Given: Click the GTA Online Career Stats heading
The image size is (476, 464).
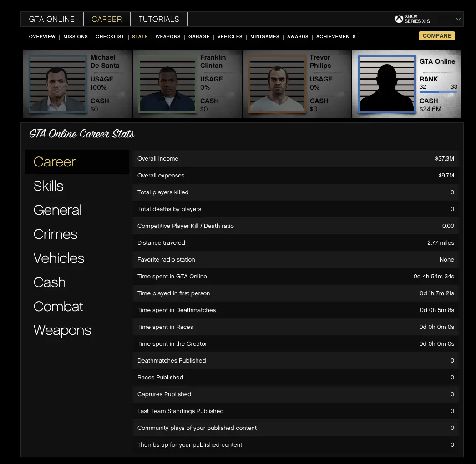Looking at the screenshot, I should (81, 134).
